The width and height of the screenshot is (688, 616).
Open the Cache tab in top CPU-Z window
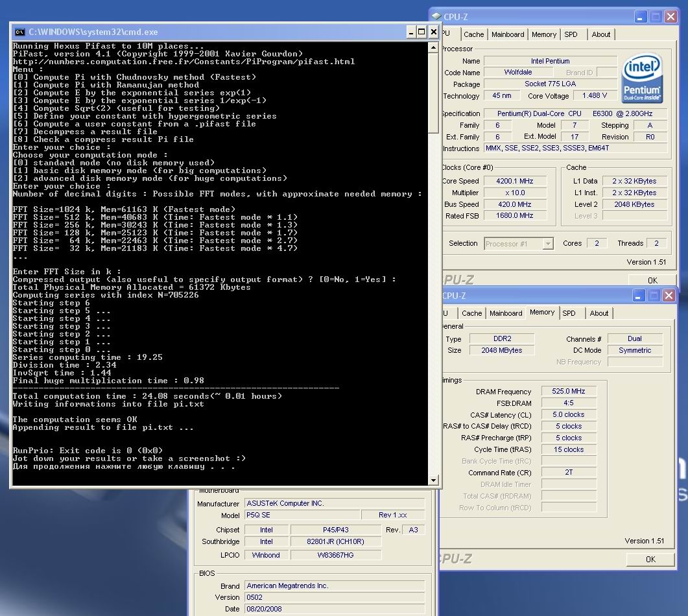point(473,34)
